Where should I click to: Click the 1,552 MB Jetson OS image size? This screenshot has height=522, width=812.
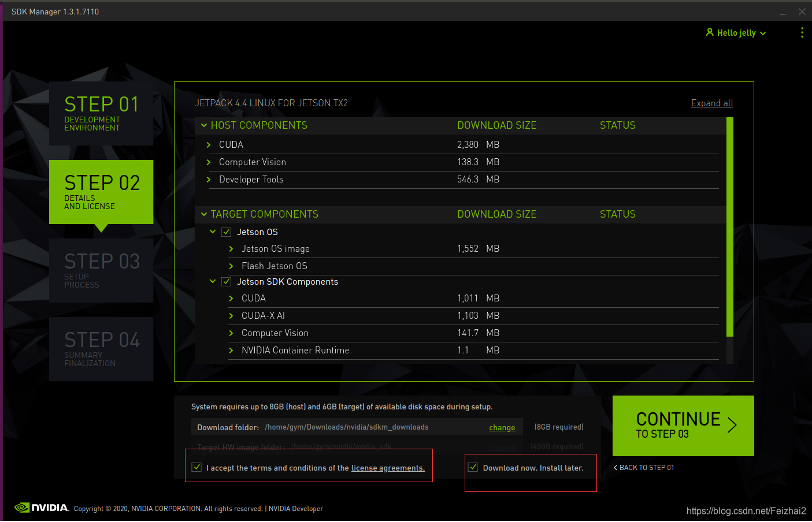tap(478, 249)
